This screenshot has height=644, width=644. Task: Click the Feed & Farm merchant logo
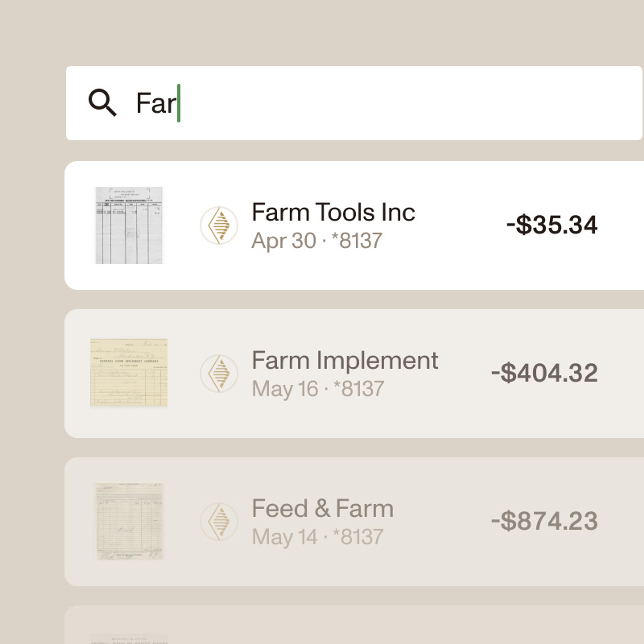pyautogui.click(x=219, y=521)
